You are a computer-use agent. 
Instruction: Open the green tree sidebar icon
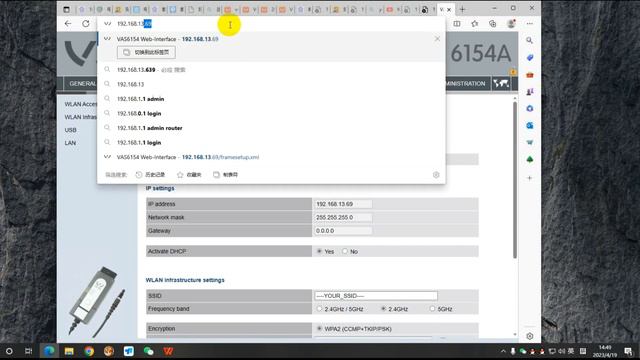click(529, 159)
